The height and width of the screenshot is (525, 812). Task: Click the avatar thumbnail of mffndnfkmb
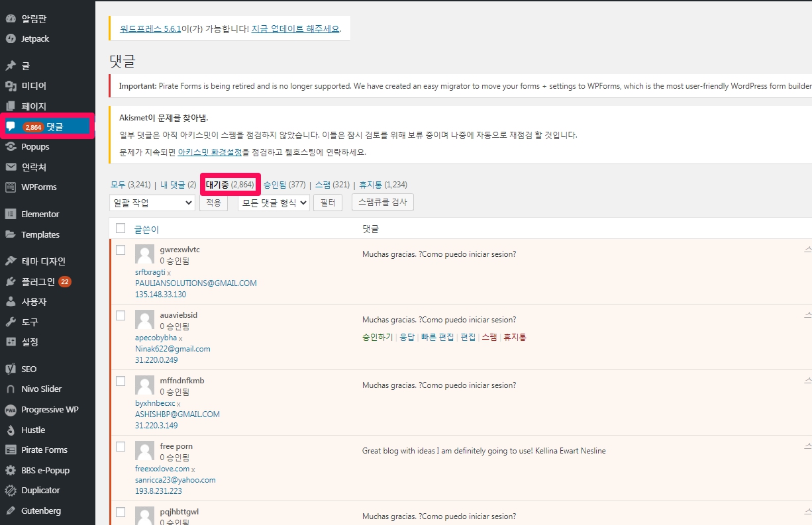[x=144, y=385]
